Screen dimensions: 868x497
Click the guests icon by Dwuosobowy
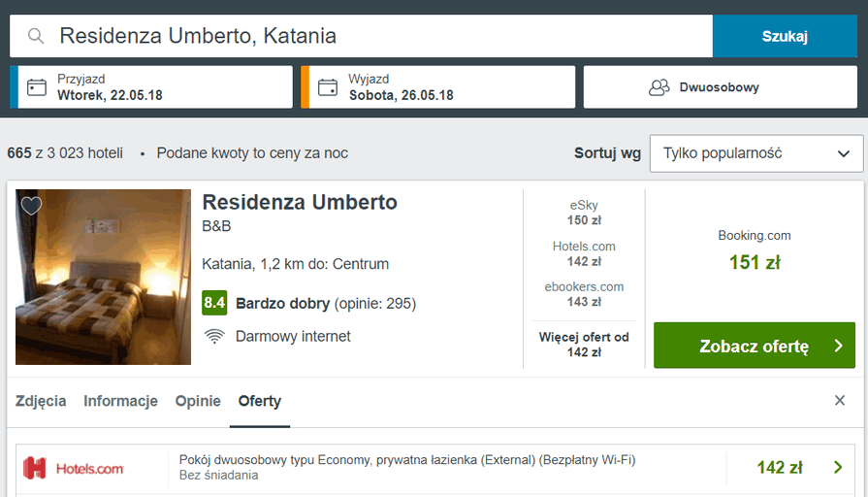pos(659,87)
